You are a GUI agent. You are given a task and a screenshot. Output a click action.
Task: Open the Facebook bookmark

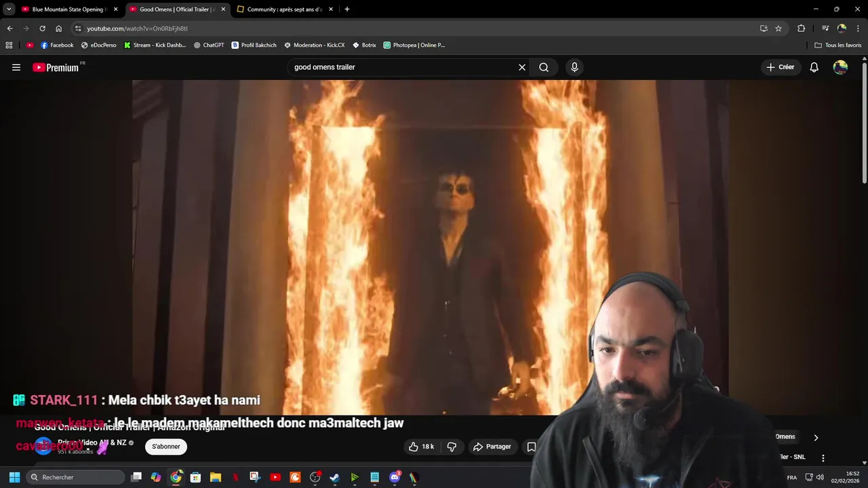pyautogui.click(x=57, y=45)
